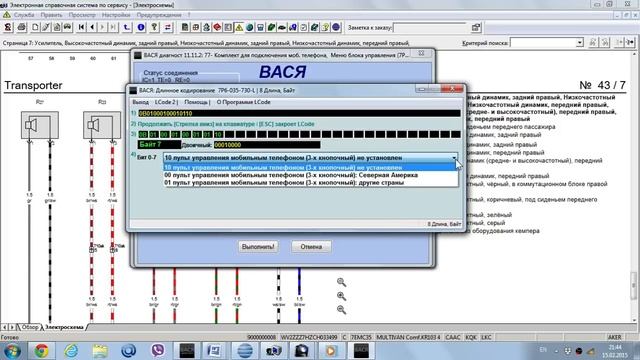Open the Критерий поиска combo box arrow

[580, 42]
